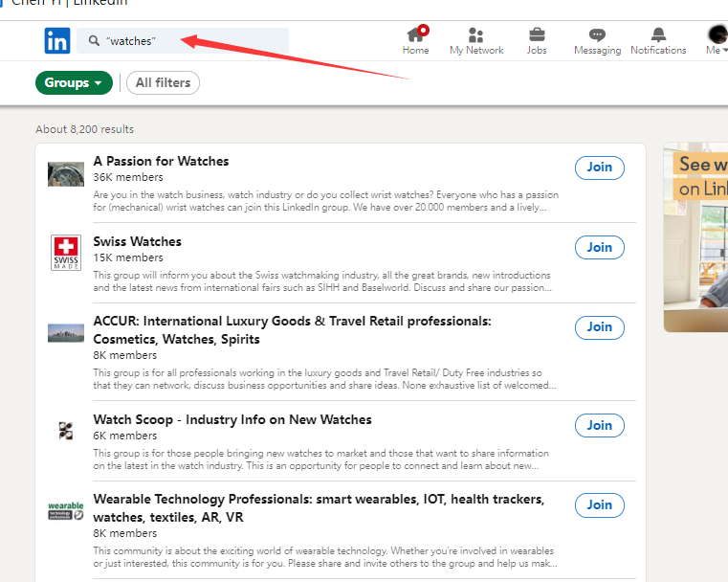Open the A Passion for Watches title
This screenshot has height=582, width=728.
[161, 161]
